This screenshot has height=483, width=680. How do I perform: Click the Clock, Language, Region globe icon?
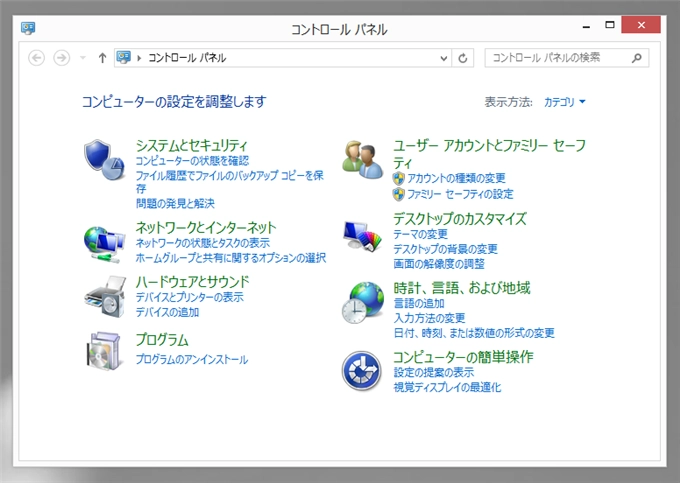(363, 303)
